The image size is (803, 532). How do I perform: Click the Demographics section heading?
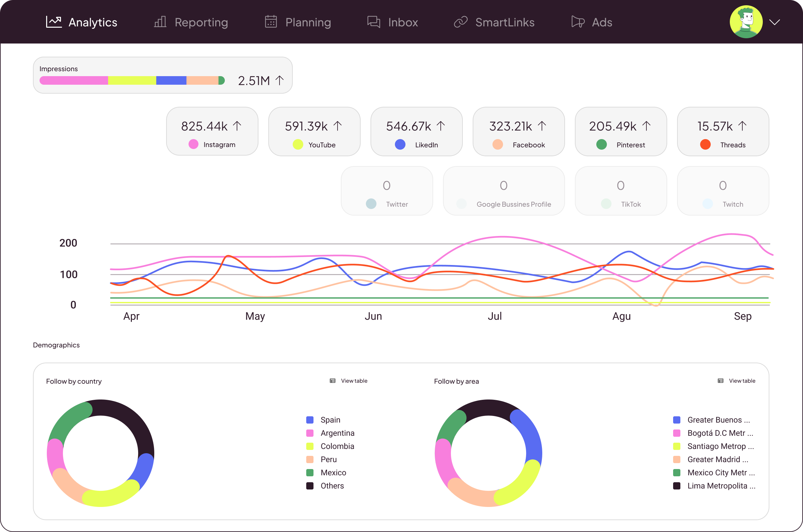coord(56,345)
